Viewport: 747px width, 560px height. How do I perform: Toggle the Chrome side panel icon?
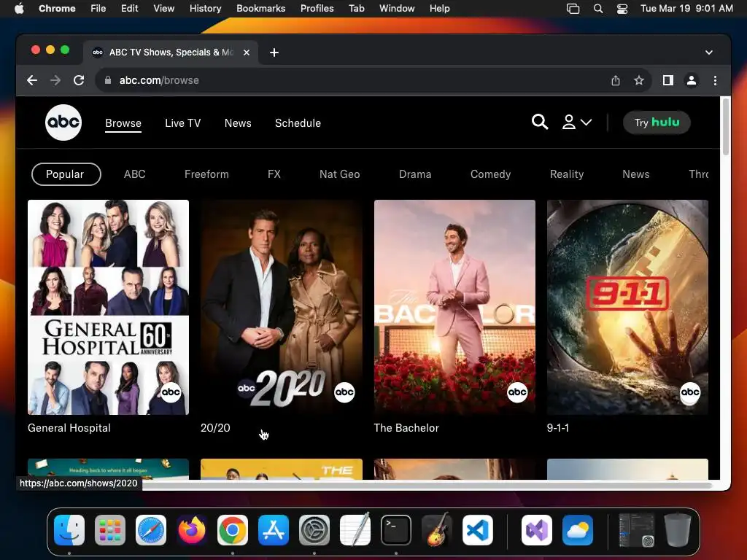click(668, 80)
